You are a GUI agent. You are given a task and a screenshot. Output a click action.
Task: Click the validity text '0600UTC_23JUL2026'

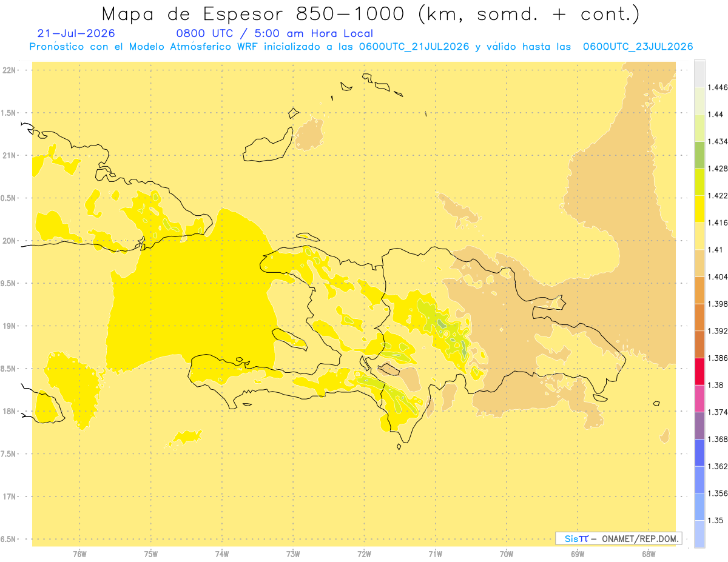(x=638, y=47)
